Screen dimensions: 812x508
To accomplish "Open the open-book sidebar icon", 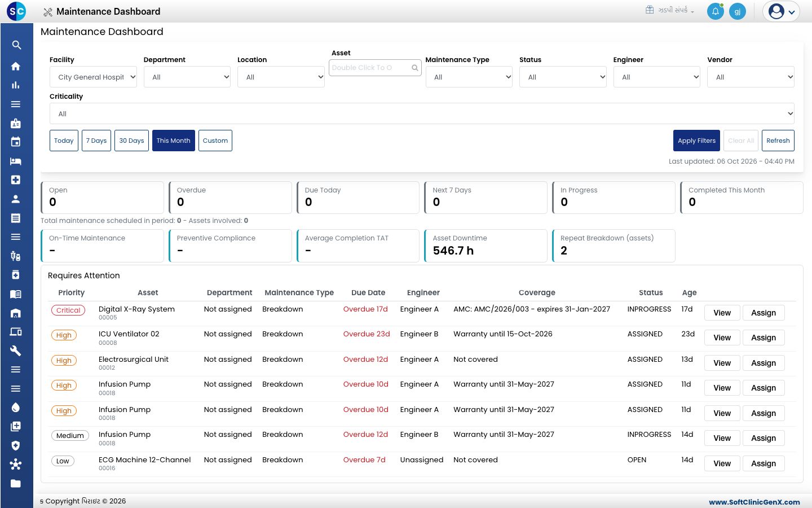I will [16, 294].
